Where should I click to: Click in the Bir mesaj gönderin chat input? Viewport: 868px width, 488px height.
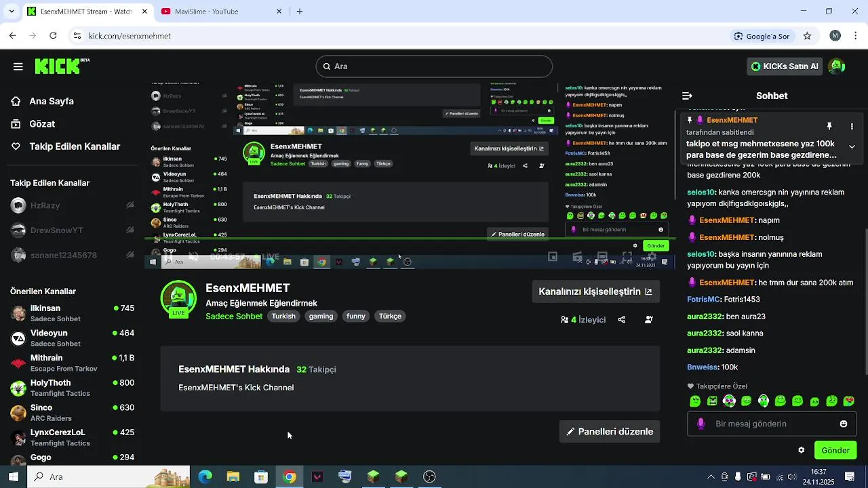point(771,424)
